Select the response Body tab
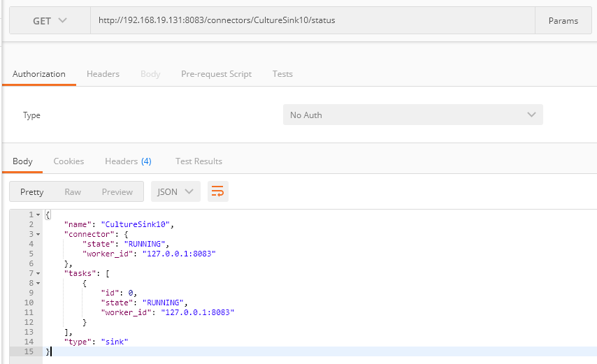The width and height of the screenshot is (597, 364). click(x=22, y=161)
